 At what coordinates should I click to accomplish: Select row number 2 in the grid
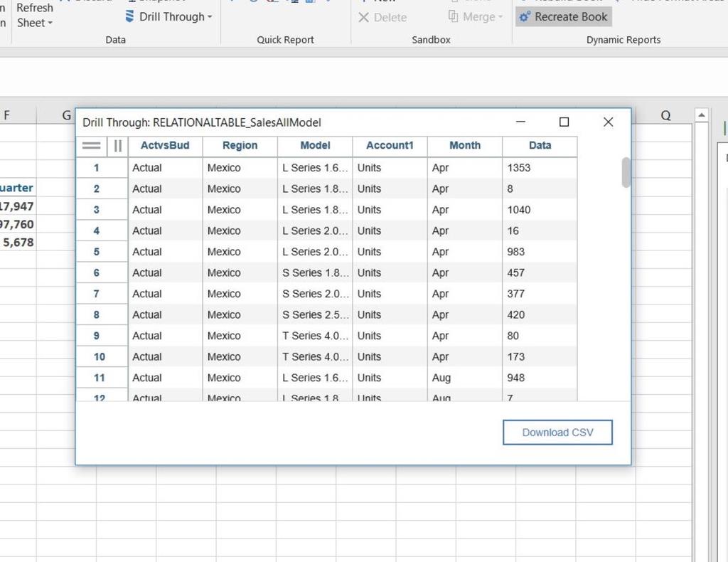[102, 189]
